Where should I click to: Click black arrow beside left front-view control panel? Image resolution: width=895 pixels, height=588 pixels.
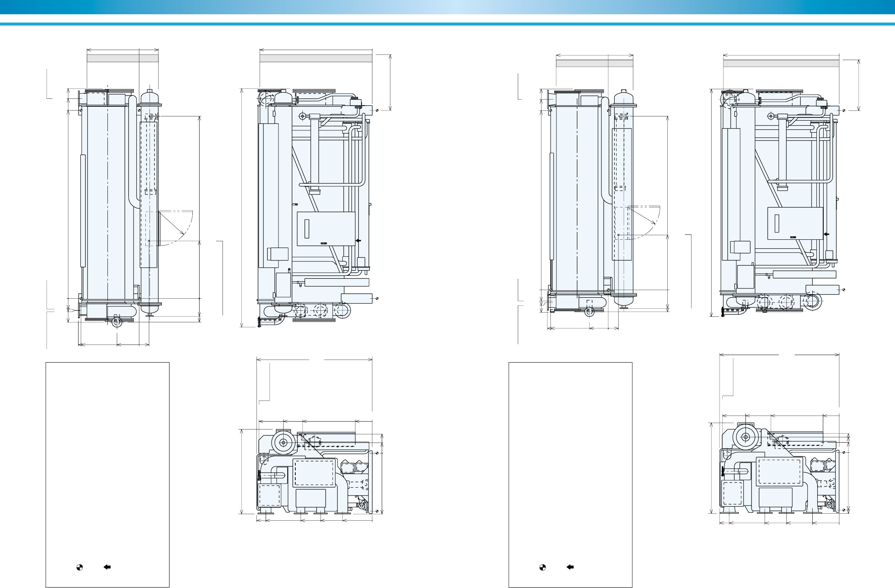coord(358,240)
